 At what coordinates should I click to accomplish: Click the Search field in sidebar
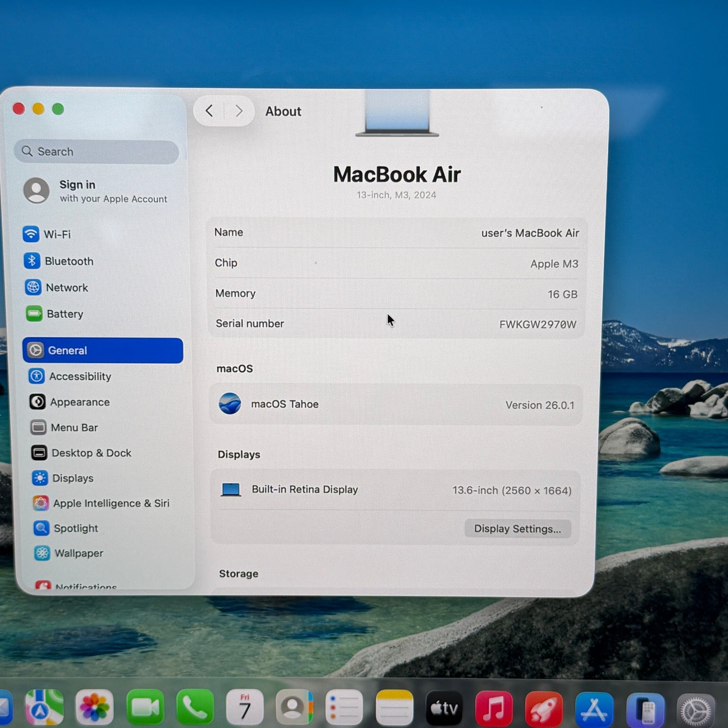tap(97, 152)
